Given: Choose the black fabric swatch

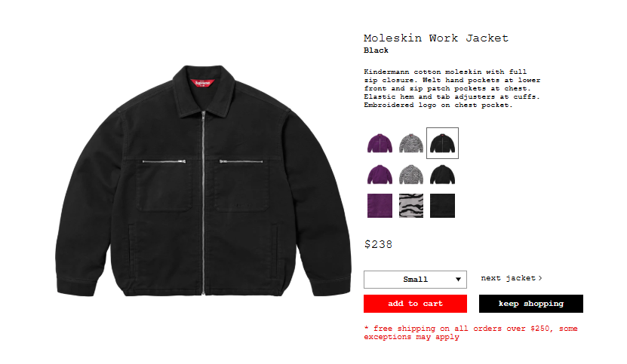Looking at the screenshot, I should click(x=442, y=206).
